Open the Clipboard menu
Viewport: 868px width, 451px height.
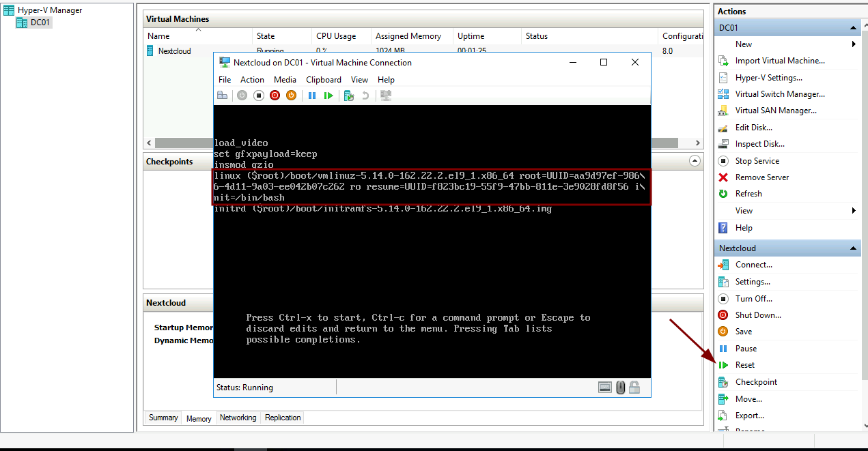pos(324,80)
